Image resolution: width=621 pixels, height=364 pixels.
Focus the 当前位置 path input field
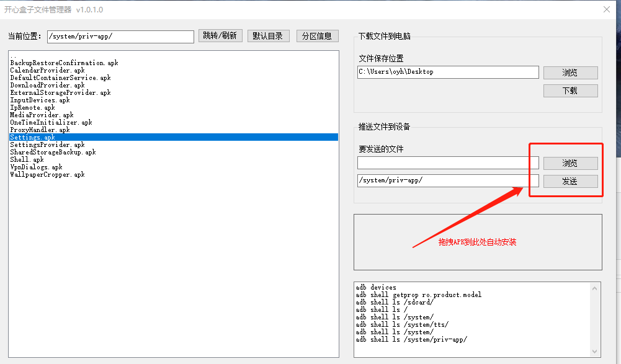point(120,37)
